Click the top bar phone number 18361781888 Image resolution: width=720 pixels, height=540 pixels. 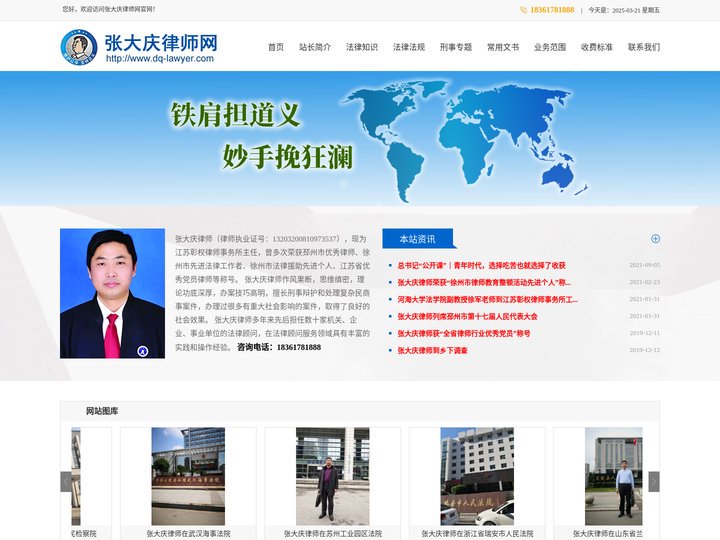(x=552, y=10)
